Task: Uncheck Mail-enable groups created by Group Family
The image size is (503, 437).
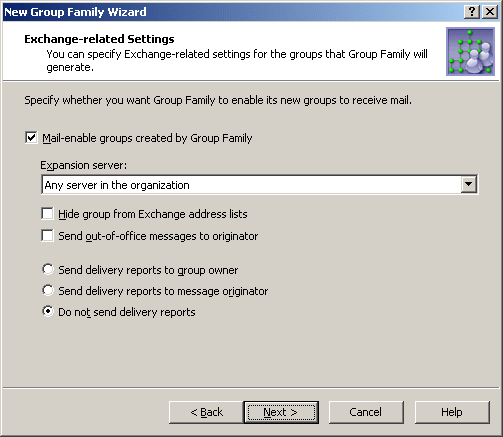Action: pos(31,138)
